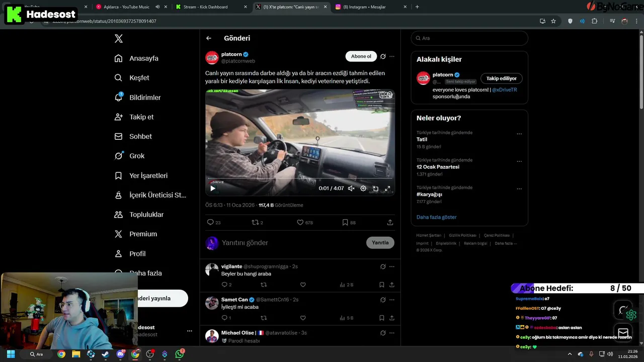Image resolution: width=644 pixels, height=362 pixels.
Task: Open options for 12 Ocak Pazartesi trend
Action: (519, 162)
